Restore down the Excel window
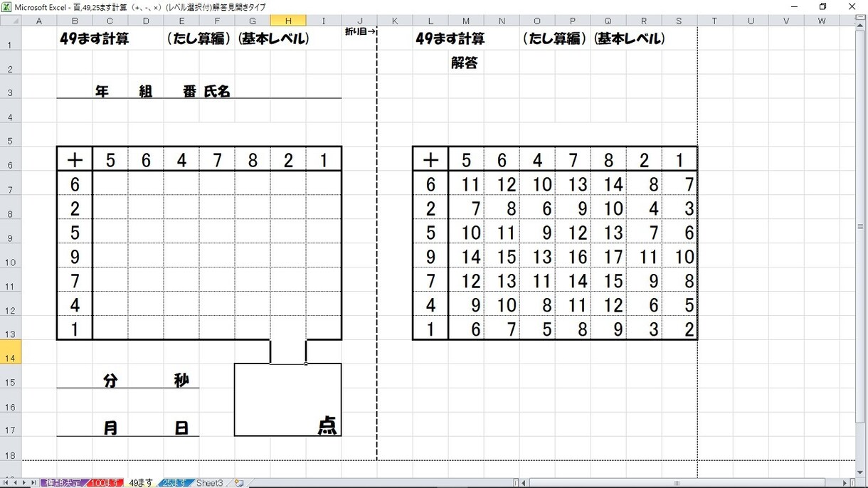The height and width of the screenshot is (488, 868). click(x=822, y=6)
